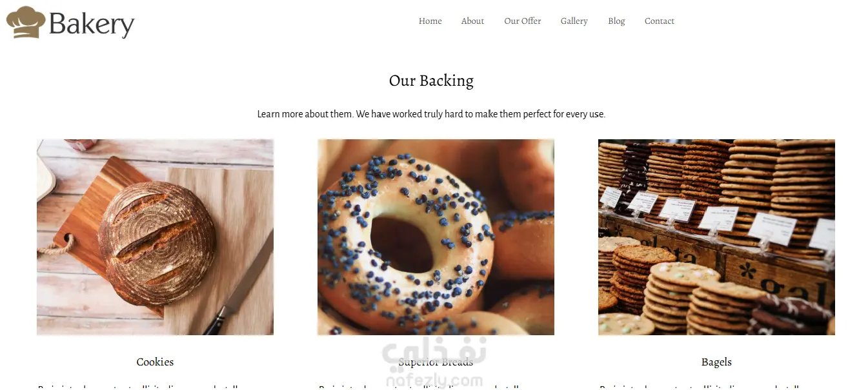Click the 'Learn more about them' subtitle text
Viewport: 868px width, 390px height.
pos(431,114)
